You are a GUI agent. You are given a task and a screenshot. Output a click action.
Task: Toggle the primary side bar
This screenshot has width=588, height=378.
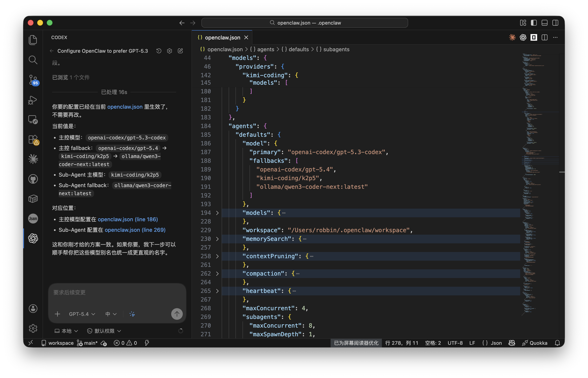pyautogui.click(x=534, y=23)
